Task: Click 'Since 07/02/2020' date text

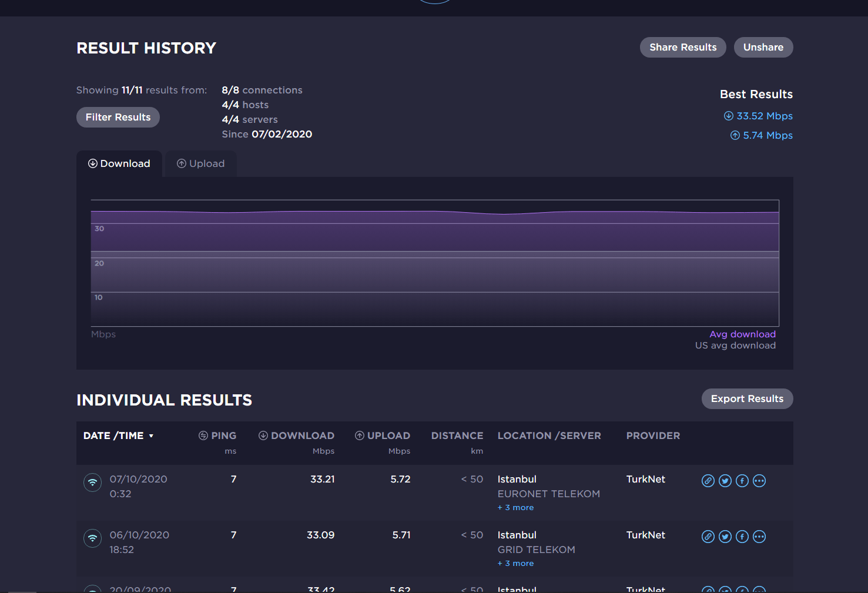Action: coord(267,134)
